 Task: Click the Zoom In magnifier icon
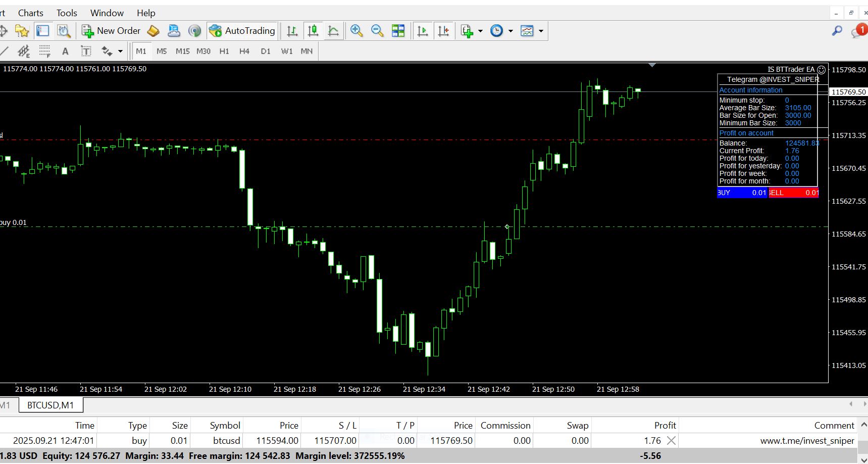click(x=356, y=31)
